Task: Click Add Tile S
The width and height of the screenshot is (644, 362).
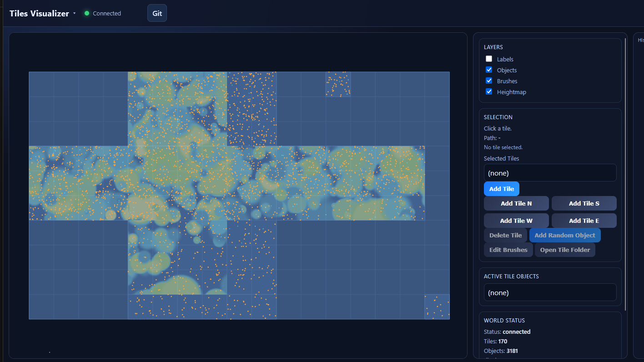Action: click(x=584, y=203)
